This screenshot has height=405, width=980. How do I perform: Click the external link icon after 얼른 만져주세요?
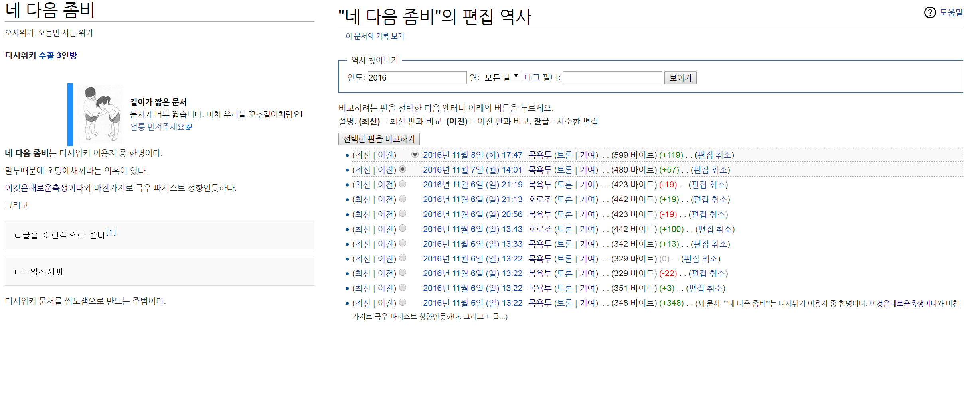click(x=189, y=127)
